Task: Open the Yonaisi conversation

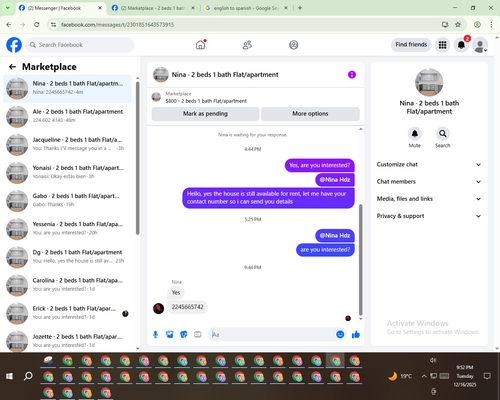Action: point(67,173)
